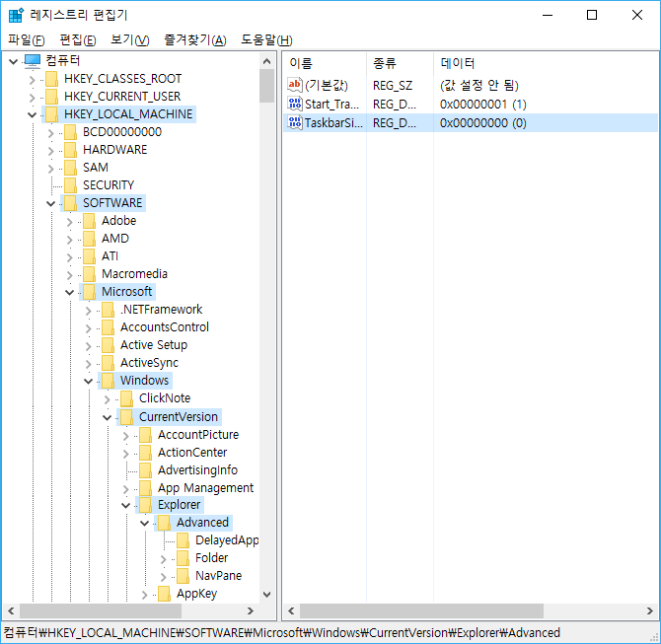
Task: Open the 도움말(H) menu
Action: [x=266, y=40]
